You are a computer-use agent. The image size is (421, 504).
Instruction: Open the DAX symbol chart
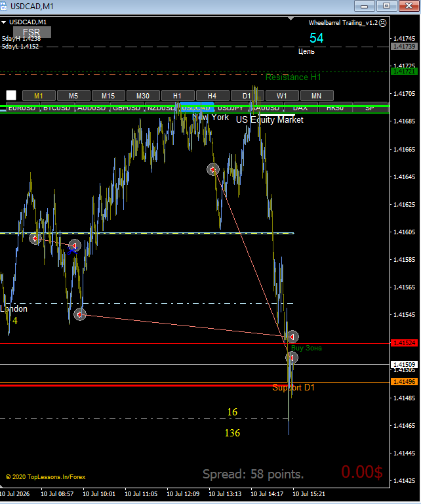tap(300, 108)
